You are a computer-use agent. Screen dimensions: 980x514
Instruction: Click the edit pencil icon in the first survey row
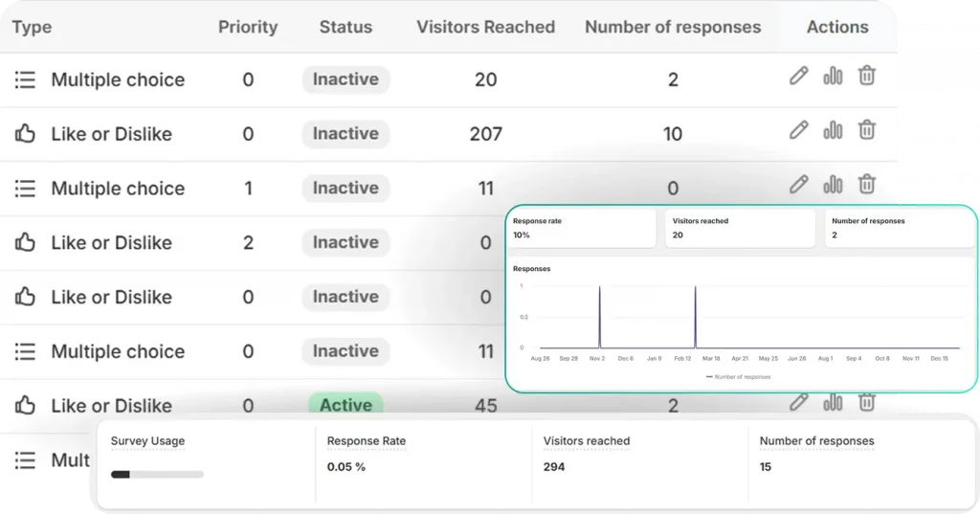pyautogui.click(x=799, y=77)
